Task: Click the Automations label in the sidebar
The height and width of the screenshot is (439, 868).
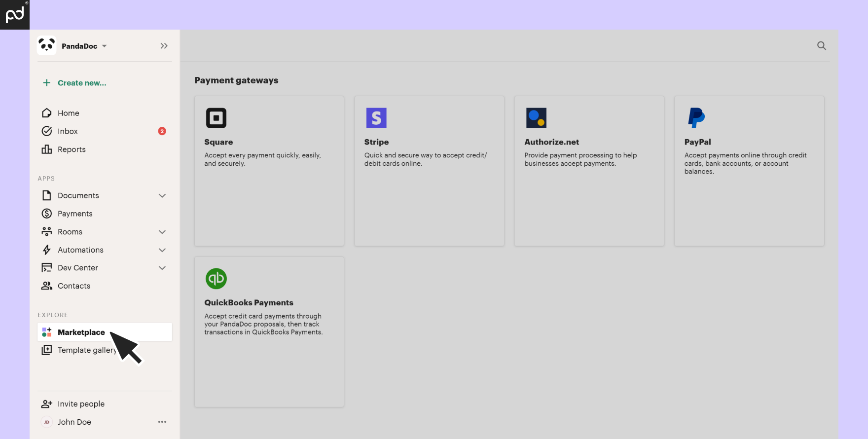Action: pos(81,250)
